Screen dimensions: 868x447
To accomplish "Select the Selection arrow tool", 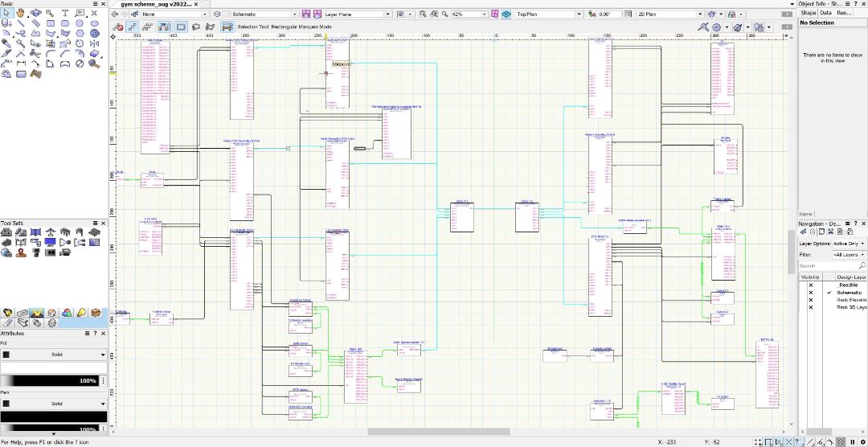I will pos(6,14).
